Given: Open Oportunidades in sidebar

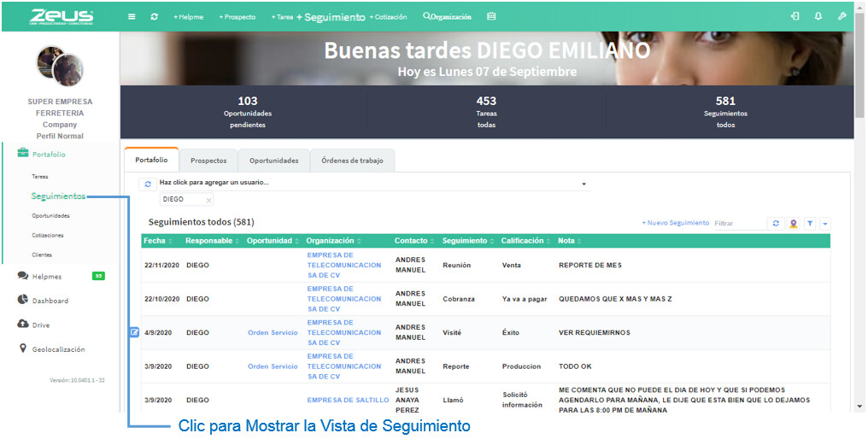Looking at the screenshot, I should [x=50, y=216].
